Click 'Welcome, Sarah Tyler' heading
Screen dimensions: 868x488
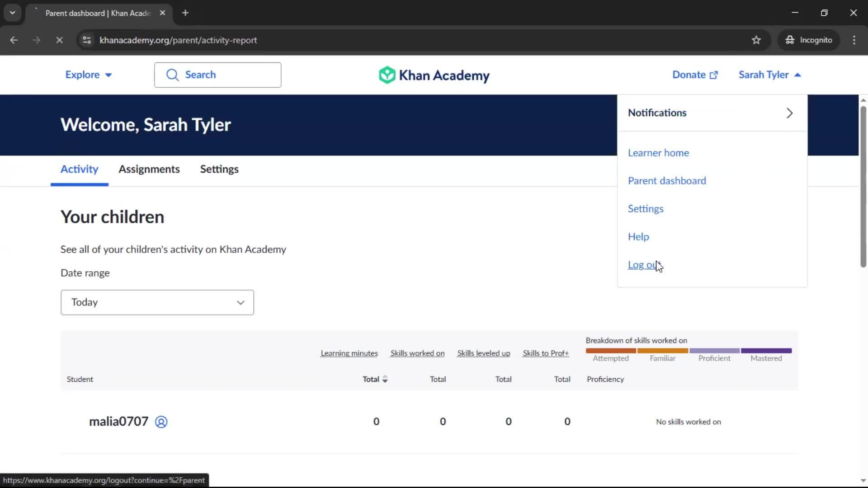(x=146, y=125)
